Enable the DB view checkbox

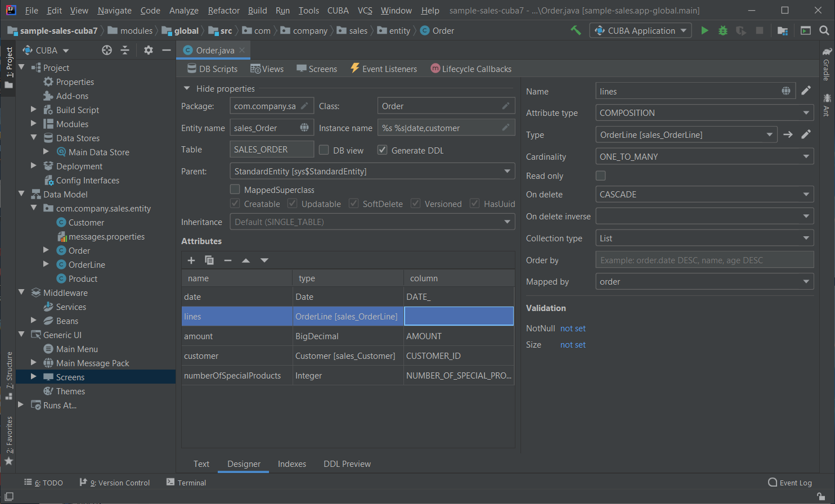[324, 150]
